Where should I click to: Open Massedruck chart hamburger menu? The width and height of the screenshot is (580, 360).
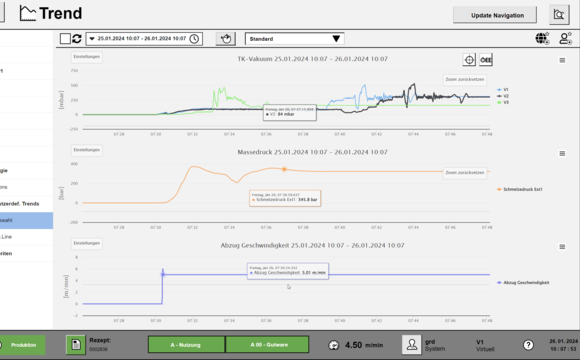coord(562,154)
